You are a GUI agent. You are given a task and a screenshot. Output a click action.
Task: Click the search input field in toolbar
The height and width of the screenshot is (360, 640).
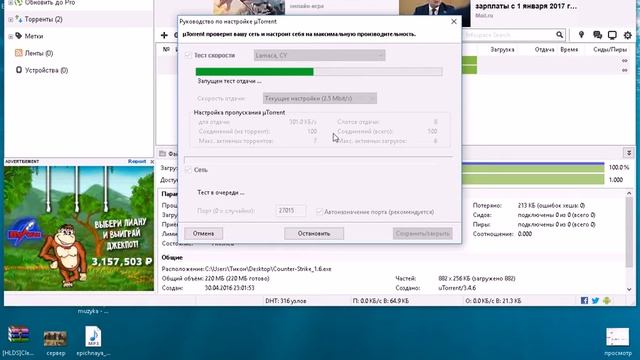click(x=508, y=35)
